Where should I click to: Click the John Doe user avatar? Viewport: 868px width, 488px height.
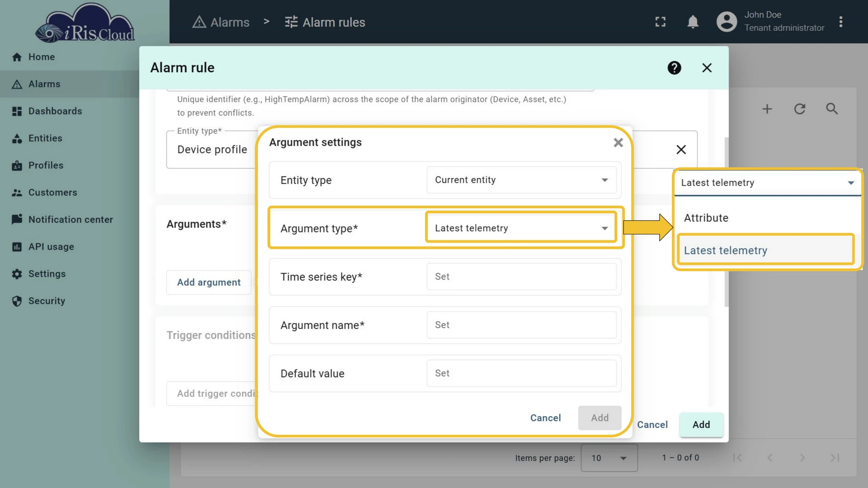click(x=726, y=22)
